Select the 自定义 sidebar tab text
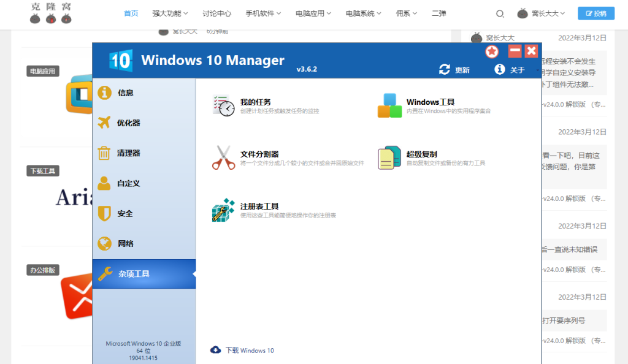Image resolution: width=628 pixels, height=364 pixels. [x=129, y=183]
